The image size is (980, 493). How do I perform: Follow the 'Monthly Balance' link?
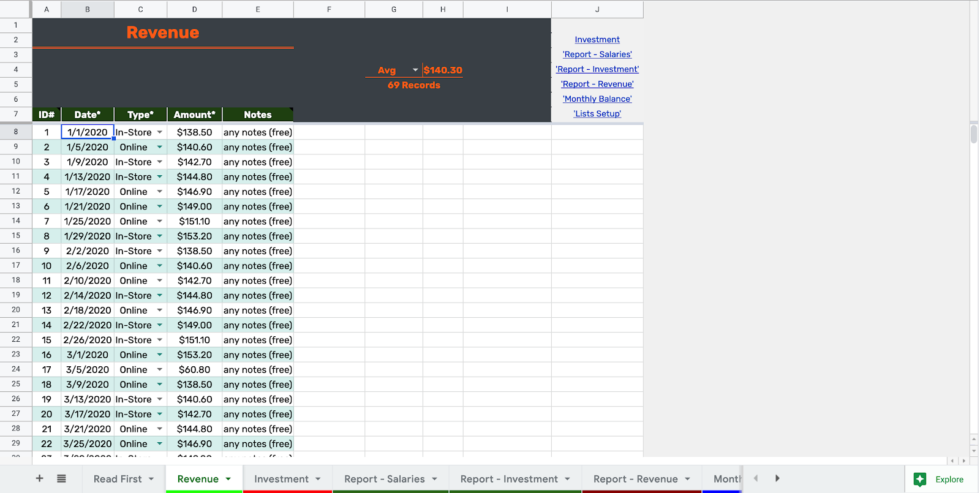[597, 99]
